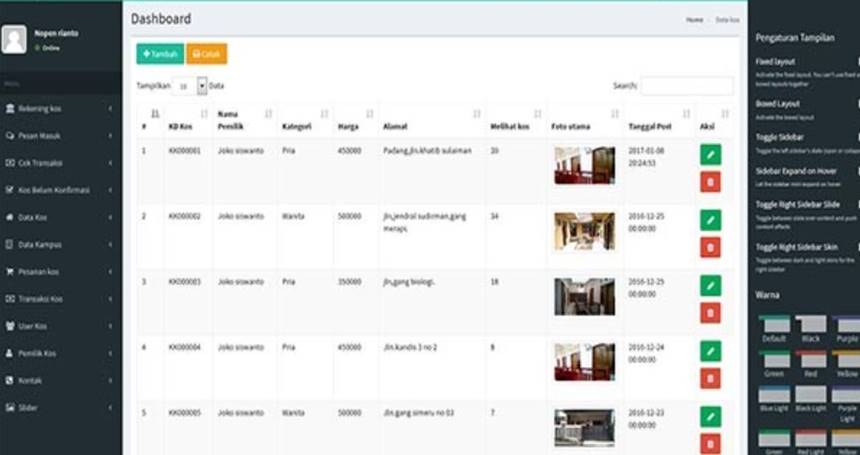Image resolution: width=860 pixels, height=455 pixels.
Task: Click the green edit button for KK000001
Action: point(710,154)
